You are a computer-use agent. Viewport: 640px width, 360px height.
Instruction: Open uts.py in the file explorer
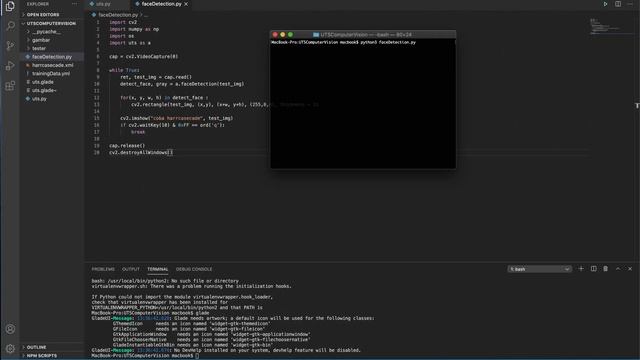coord(52,99)
